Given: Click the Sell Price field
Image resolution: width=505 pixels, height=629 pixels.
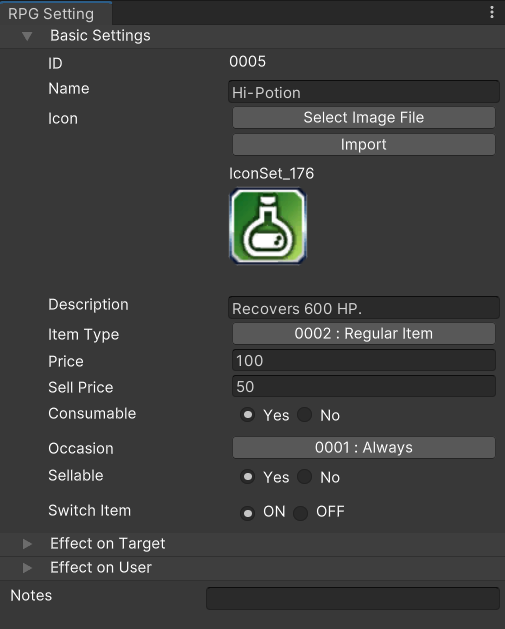Looking at the screenshot, I should pos(363,386).
